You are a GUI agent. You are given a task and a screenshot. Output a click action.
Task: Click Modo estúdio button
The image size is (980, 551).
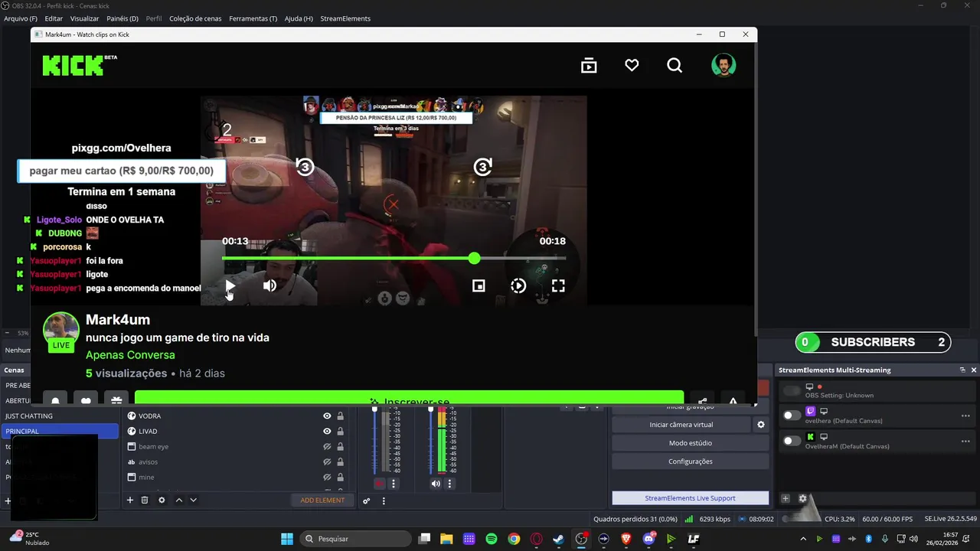(690, 442)
